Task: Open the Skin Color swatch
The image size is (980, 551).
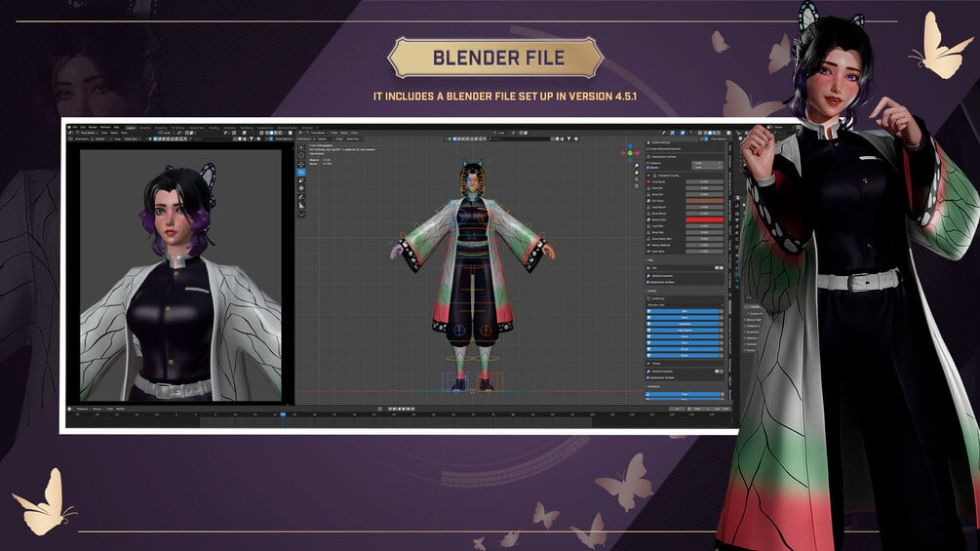Action: [705, 201]
